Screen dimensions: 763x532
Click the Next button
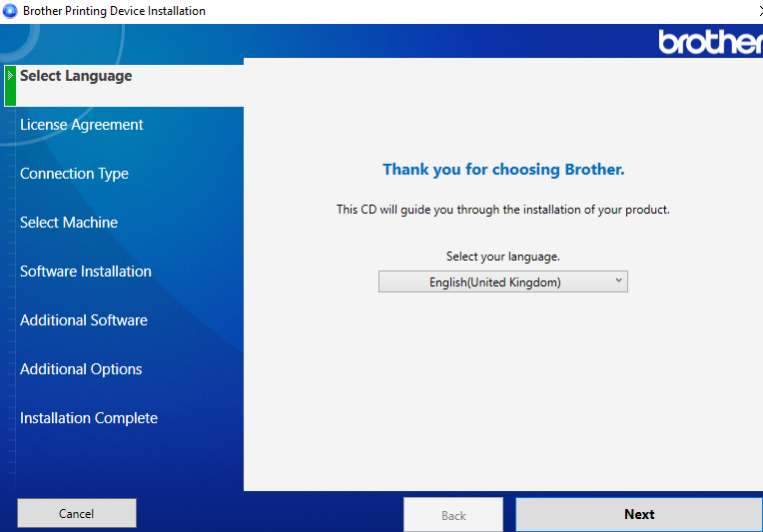639,514
